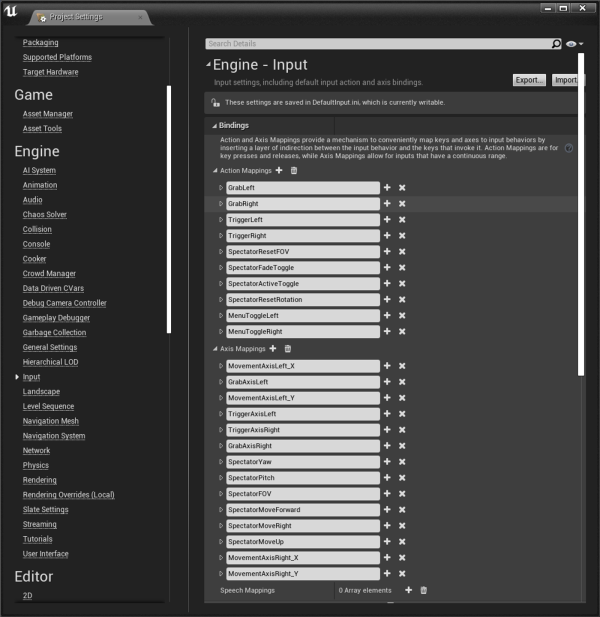The image size is (600, 617).
Task: Delete the GrabLeft action mapping
Action: pyautogui.click(x=402, y=188)
